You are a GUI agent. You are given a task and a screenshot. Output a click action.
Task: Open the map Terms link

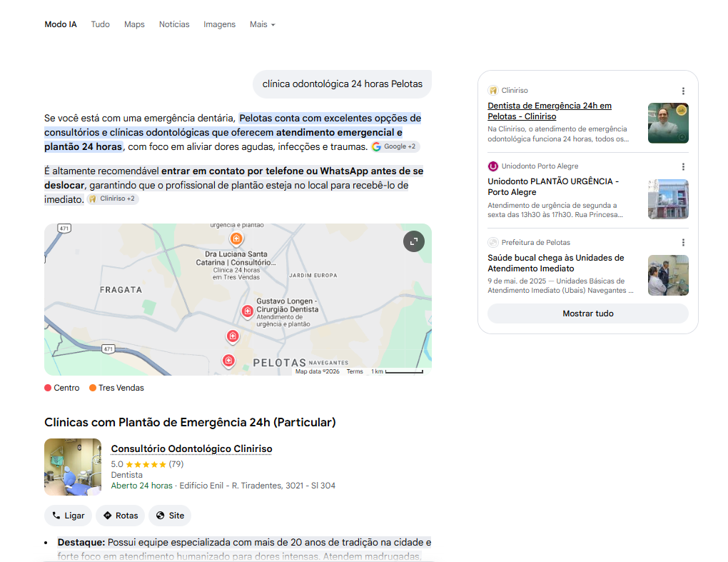(355, 371)
